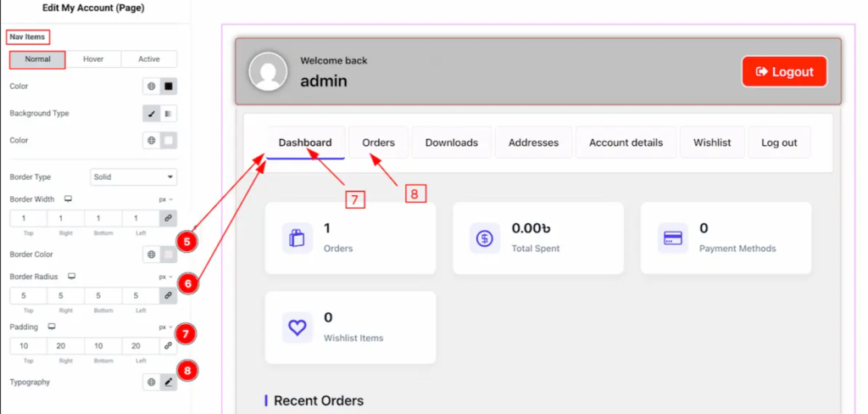Viewport: 868px width, 414px height.
Task: Open Typography pencil edit icon
Action: [169, 383]
